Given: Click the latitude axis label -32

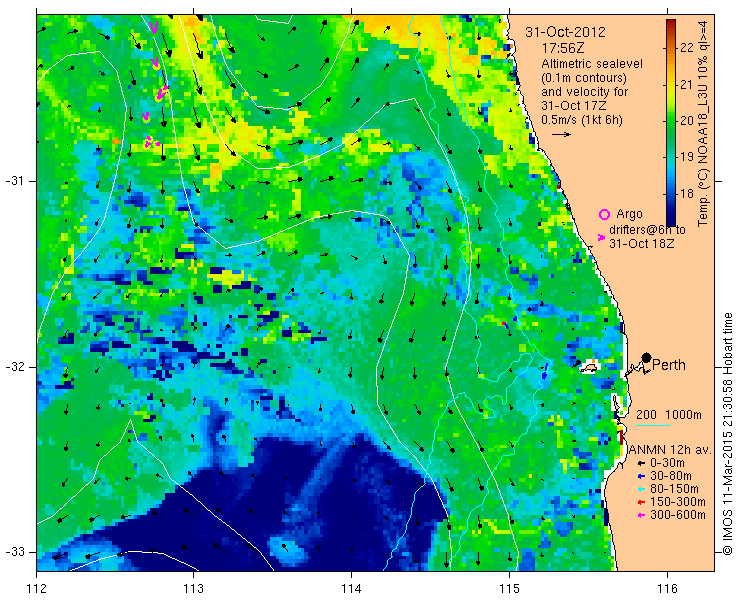Looking at the screenshot, I should tap(13, 367).
